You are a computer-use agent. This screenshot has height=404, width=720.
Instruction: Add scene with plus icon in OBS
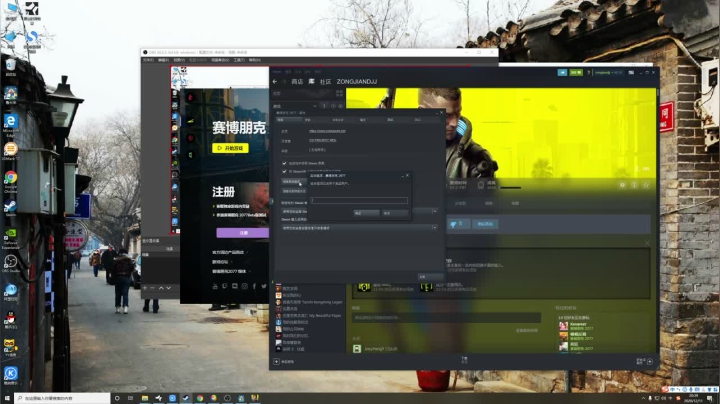145,288
